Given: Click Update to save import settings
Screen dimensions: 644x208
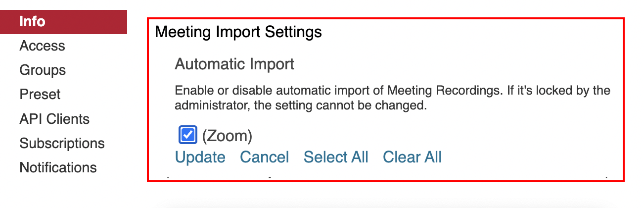Looking at the screenshot, I should click(x=200, y=157).
